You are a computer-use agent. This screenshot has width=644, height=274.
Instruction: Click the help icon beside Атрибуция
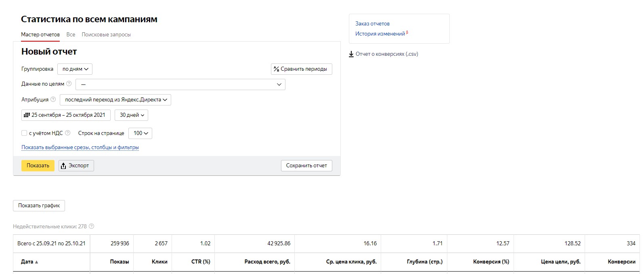click(53, 99)
